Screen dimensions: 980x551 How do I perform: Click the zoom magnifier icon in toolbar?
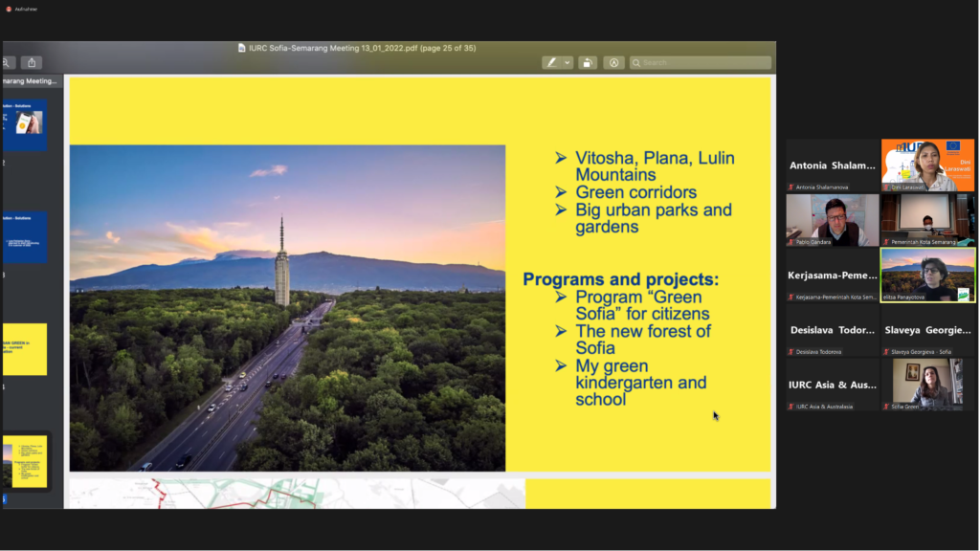(6, 62)
